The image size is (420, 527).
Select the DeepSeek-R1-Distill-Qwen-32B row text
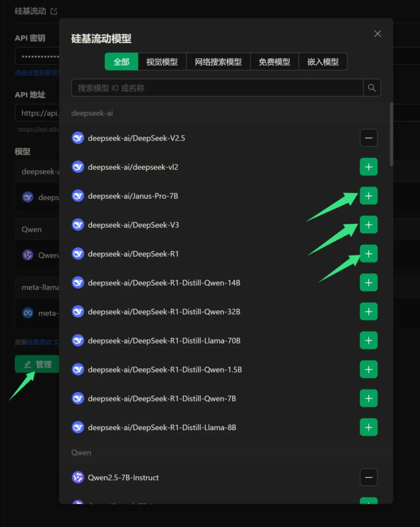click(x=164, y=311)
